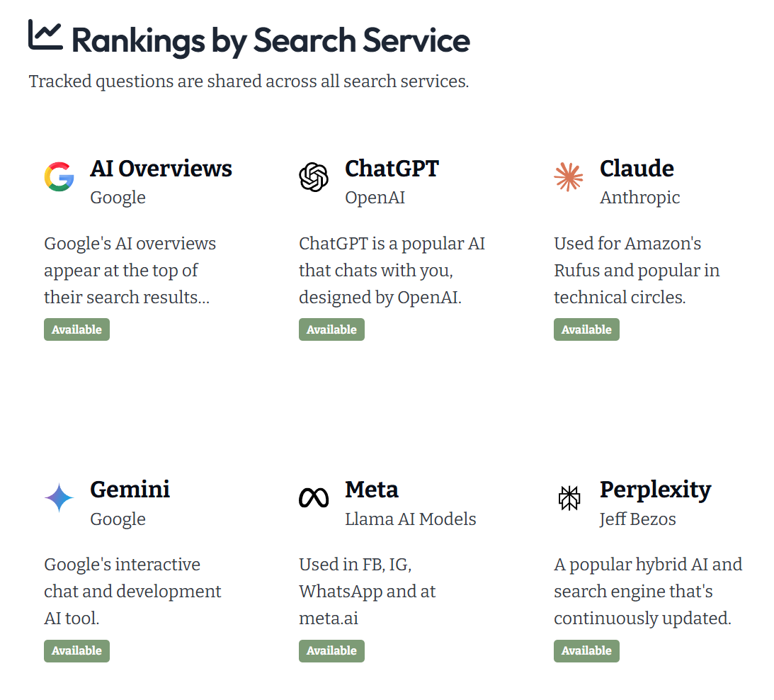Image resolution: width=774 pixels, height=700 pixels.
Task: Click the Meta infinity logo icon
Action: 314,498
